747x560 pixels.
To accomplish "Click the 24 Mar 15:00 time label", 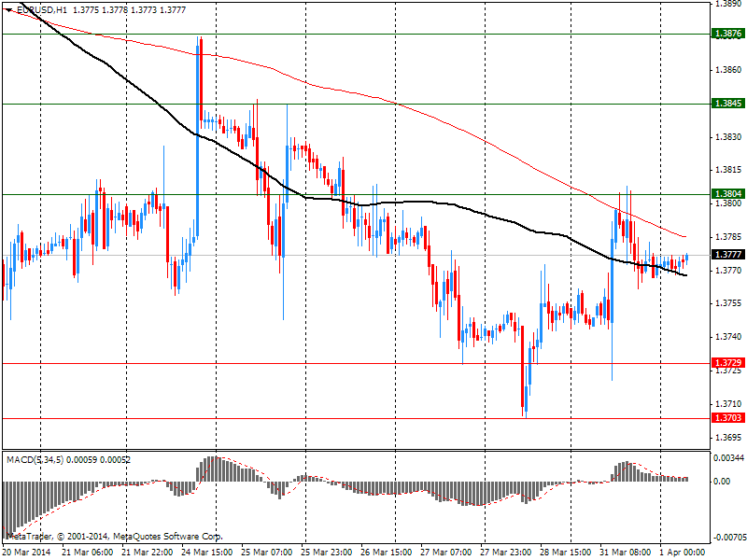I will (206, 553).
